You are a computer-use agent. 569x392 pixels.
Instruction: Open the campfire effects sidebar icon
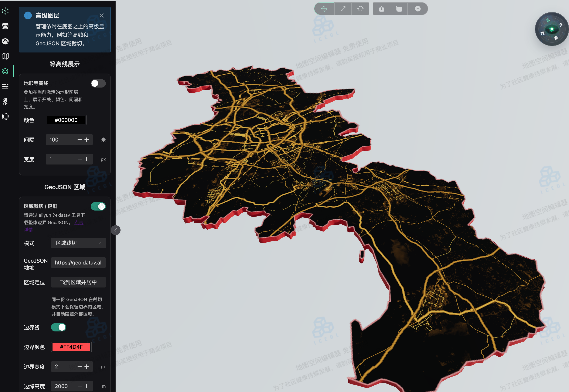5,101
